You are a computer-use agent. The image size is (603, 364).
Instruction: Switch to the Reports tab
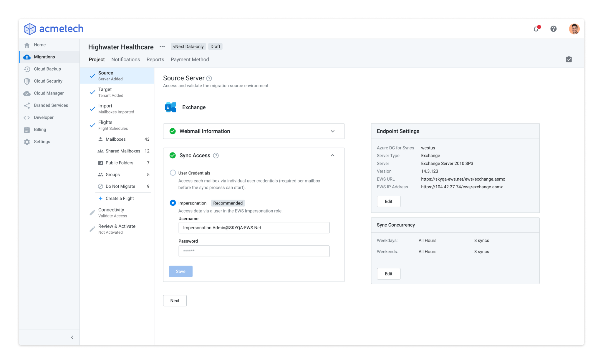coord(155,59)
